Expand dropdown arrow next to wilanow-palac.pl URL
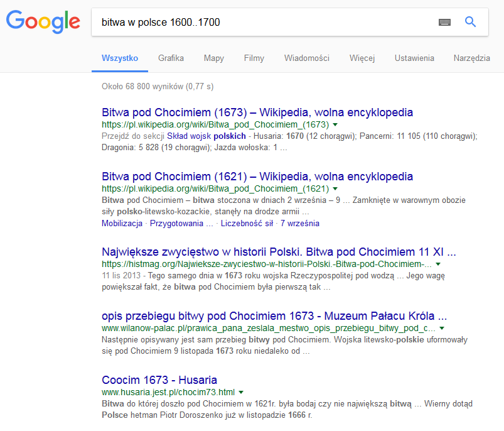This screenshot has width=504, height=431. tap(442, 328)
